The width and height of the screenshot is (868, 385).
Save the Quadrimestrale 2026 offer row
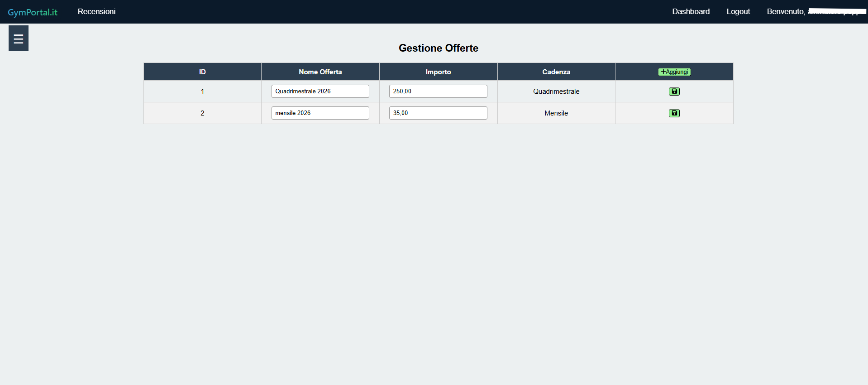click(674, 91)
